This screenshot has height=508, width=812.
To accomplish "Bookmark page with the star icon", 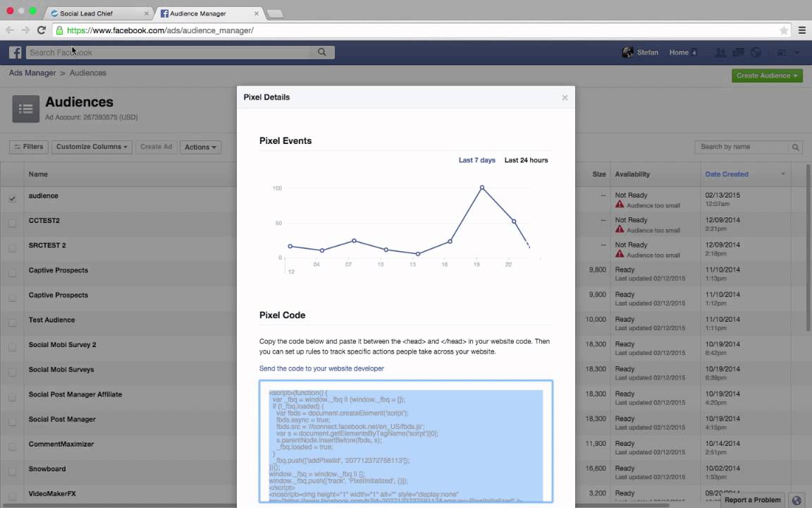I will click(x=784, y=30).
